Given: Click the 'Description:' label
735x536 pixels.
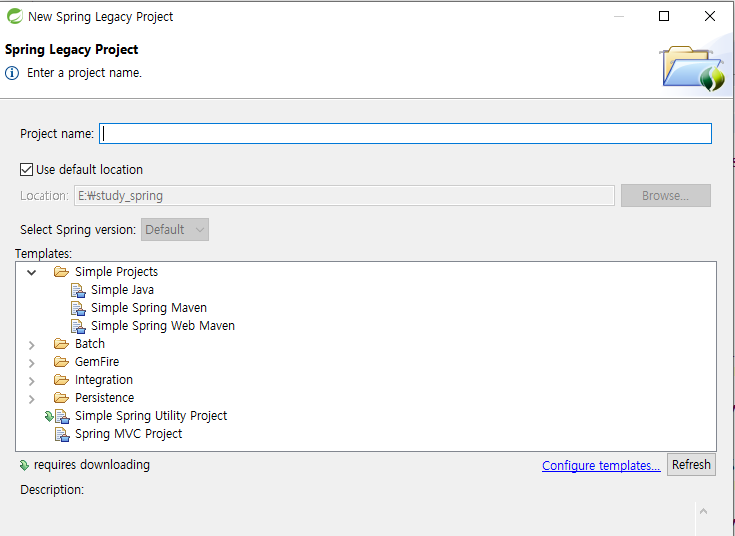Looking at the screenshot, I should click(x=52, y=490).
